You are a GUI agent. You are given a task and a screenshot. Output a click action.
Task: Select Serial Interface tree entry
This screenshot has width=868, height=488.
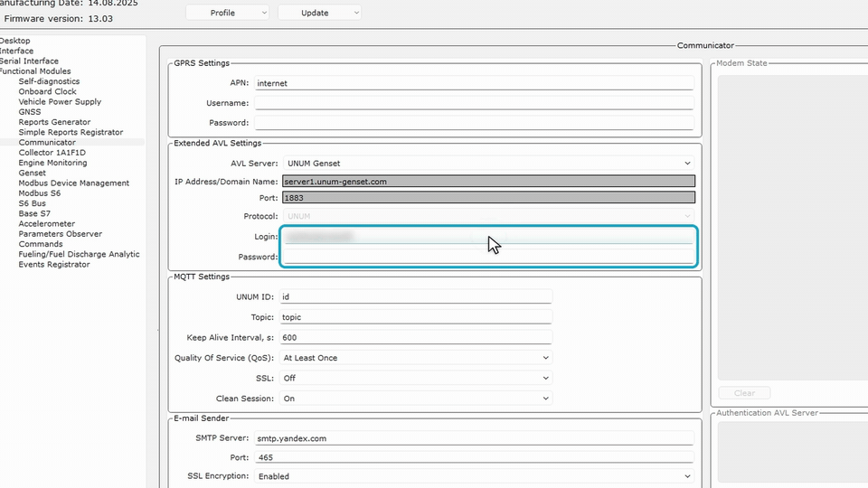(x=29, y=61)
